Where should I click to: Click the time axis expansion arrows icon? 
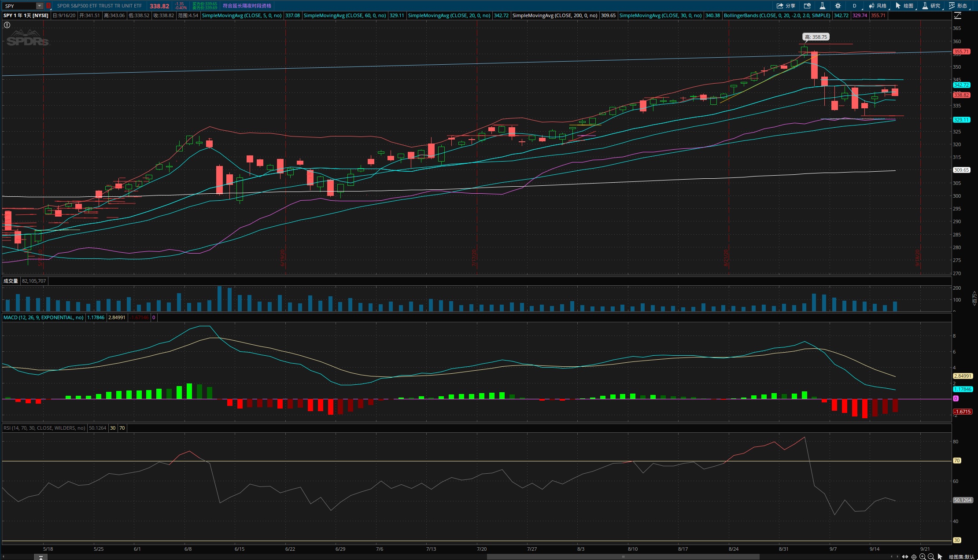pyautogui.click(x=905, y=557)
